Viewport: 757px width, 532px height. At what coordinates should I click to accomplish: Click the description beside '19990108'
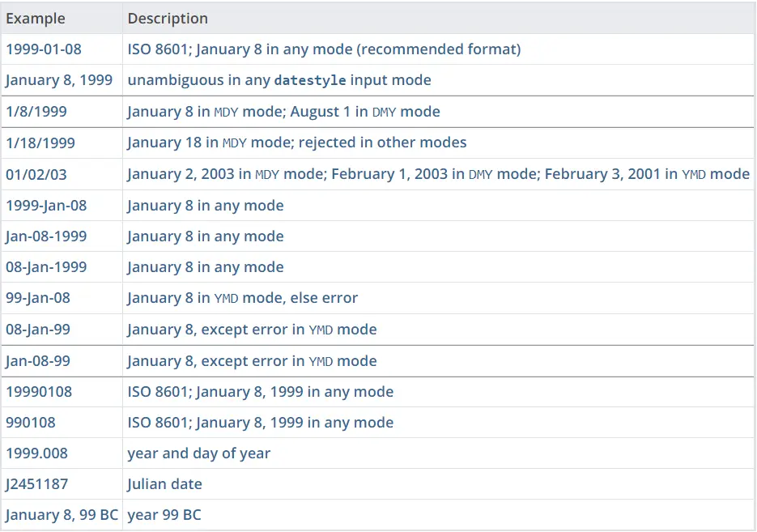click(260, 392)
